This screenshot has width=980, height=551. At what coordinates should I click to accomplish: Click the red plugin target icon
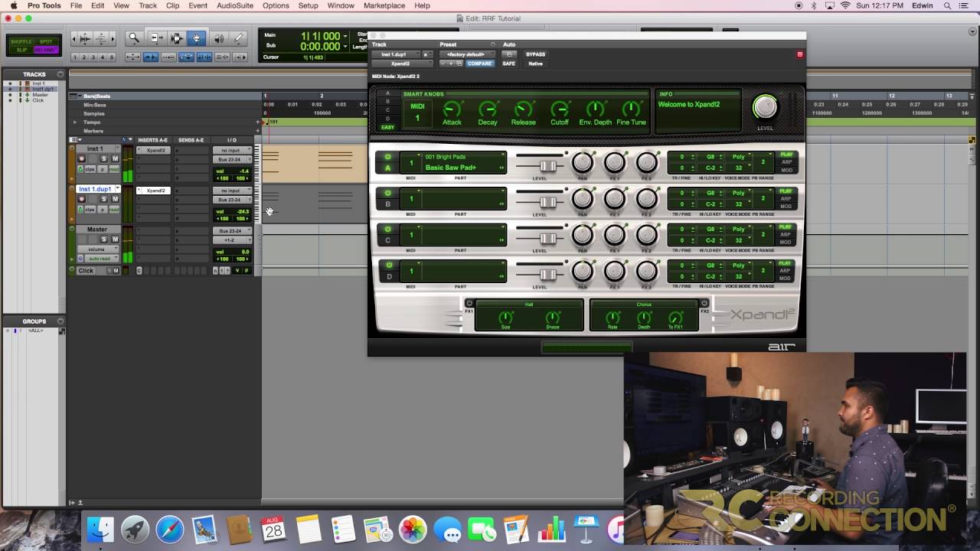point(800,54)
